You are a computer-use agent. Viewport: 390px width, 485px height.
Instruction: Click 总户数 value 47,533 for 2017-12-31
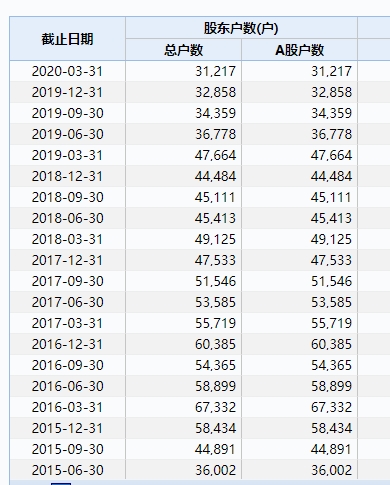[215, 260]
